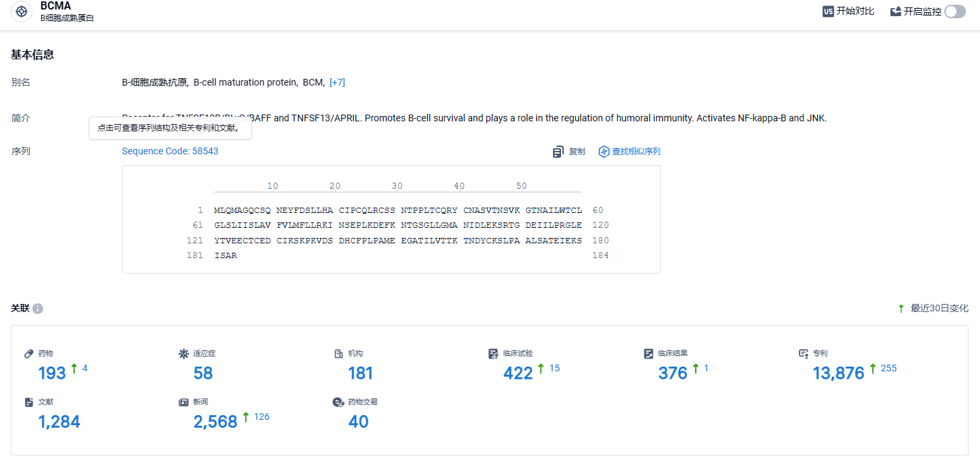Click the BCMA target icon
Viewport: 980px width, 461px height.
[x=22, y=12]
